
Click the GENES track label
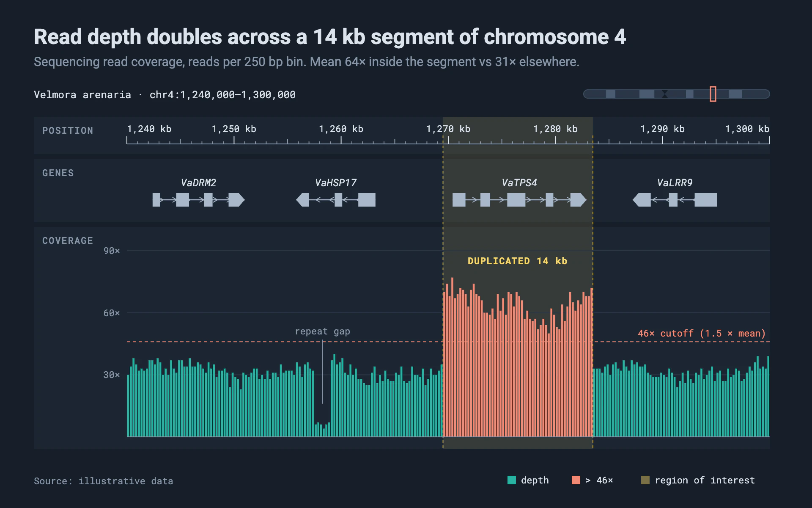tap(58, 173)
